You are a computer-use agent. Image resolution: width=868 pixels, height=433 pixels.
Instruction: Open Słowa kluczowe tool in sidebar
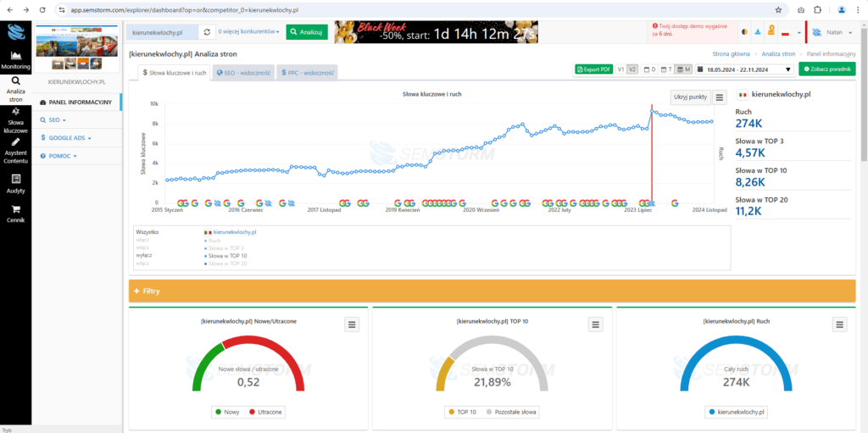pos(15,120)
